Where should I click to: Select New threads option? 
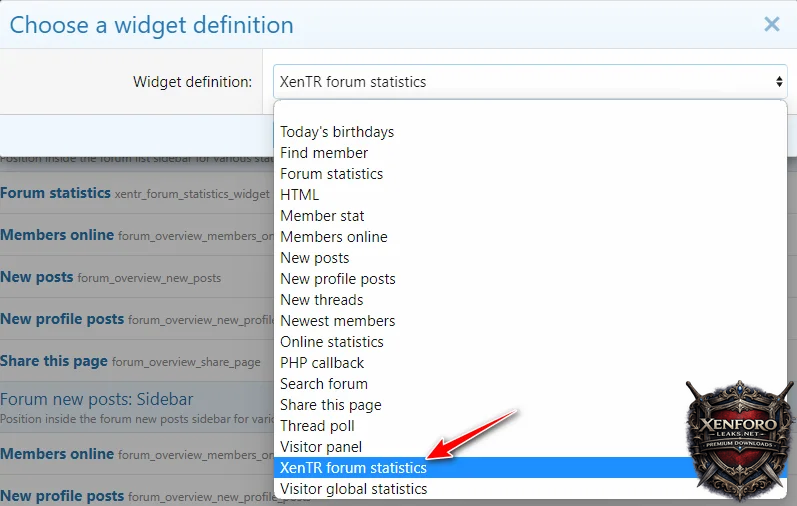coord(322,300)
